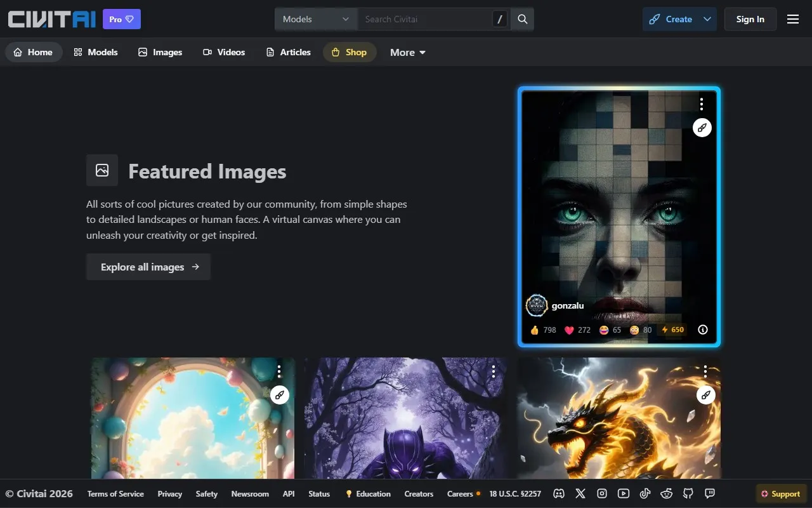Open the YouTube icon in the footer
The height and width of the screenshot is (508, 812).
click(x=624, y=493)
